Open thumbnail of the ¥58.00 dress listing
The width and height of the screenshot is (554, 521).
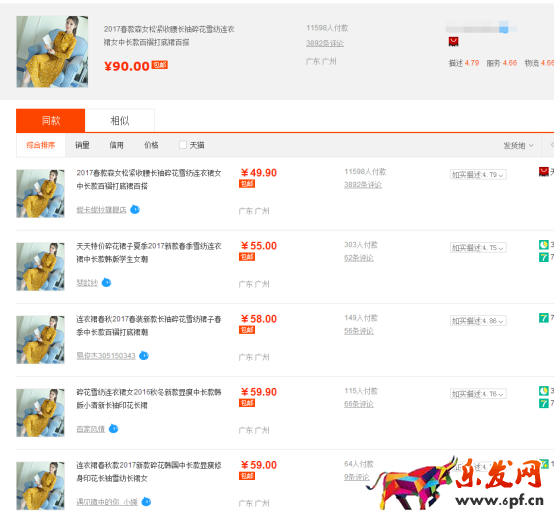[40, 340]
